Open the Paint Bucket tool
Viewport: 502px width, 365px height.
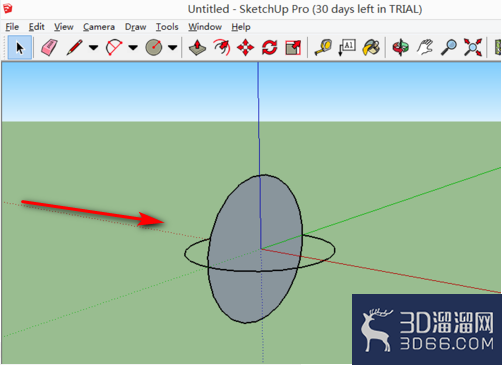[371, 47]
